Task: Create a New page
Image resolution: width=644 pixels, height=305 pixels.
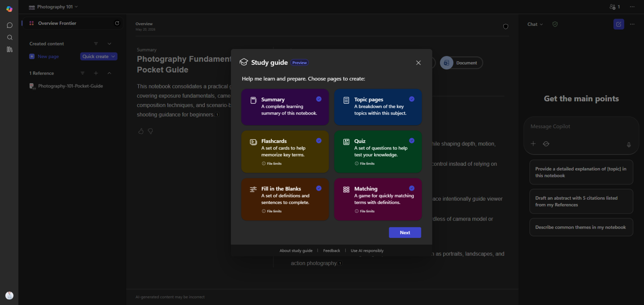Action: (x=44, y=57)
